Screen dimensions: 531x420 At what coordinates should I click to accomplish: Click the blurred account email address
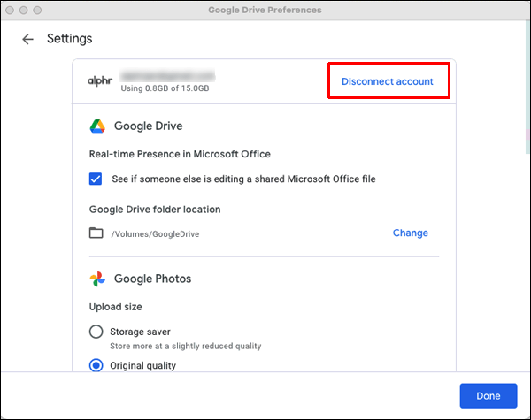pyautogui.click(x=168, y=76)
